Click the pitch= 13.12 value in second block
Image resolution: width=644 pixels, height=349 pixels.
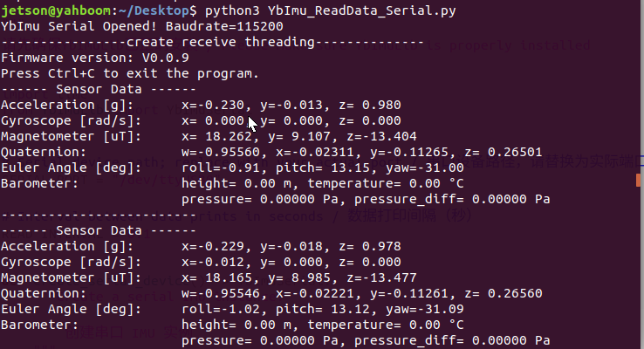tap(326, 309)
